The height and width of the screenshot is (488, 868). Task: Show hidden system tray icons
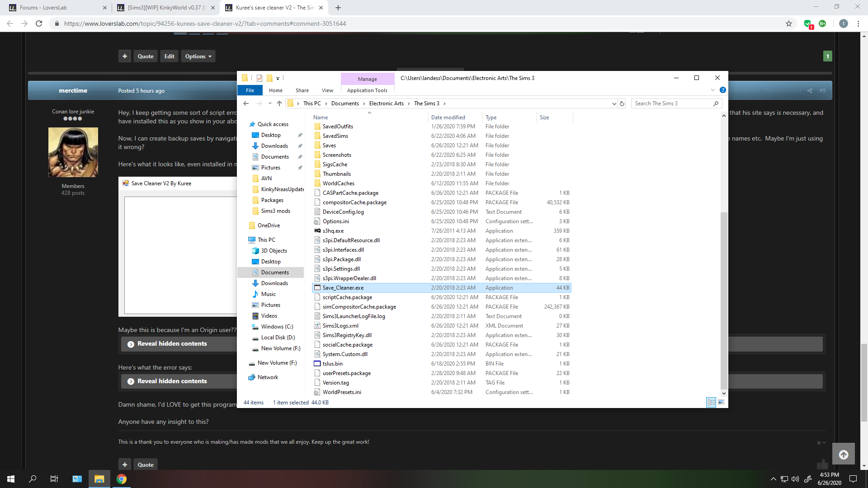pyautogui.click(x=773, y=479)
